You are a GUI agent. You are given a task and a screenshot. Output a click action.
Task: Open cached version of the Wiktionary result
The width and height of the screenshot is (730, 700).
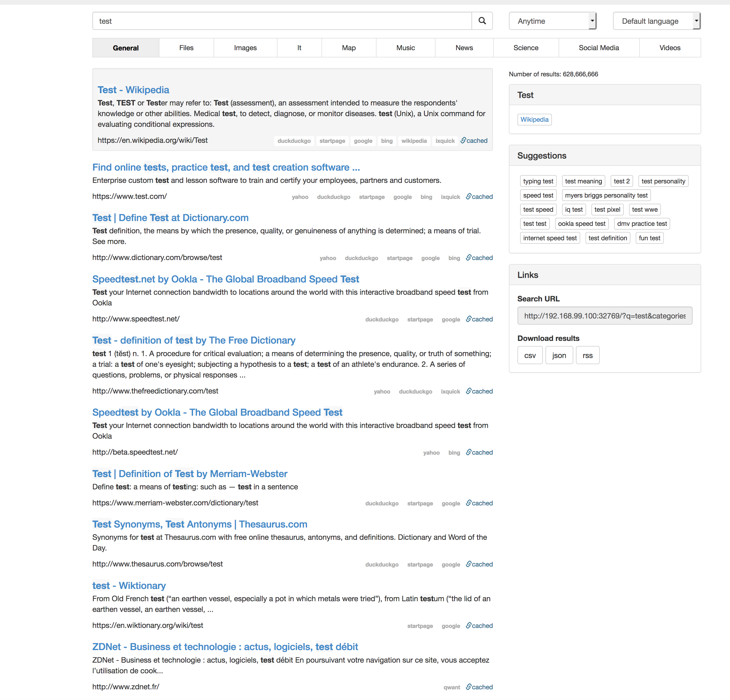tap(479, 626)
